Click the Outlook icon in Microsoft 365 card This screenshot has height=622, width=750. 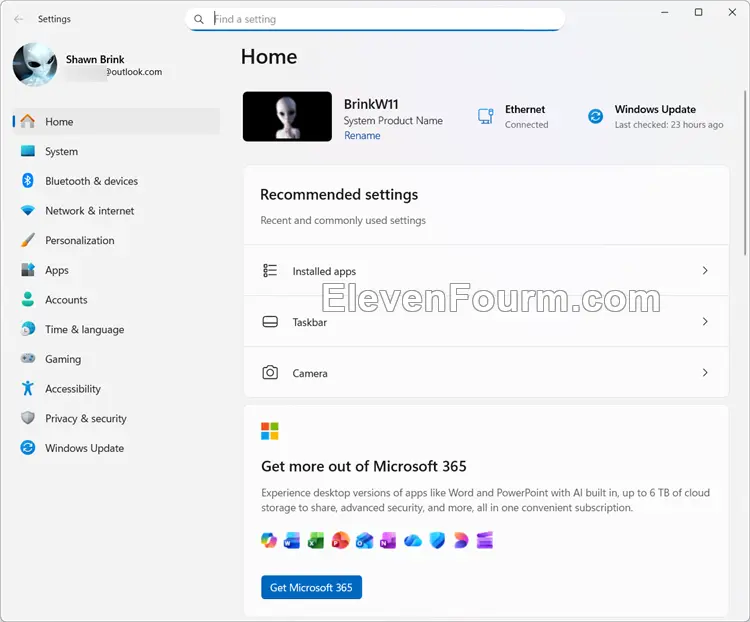coord(364,541)
